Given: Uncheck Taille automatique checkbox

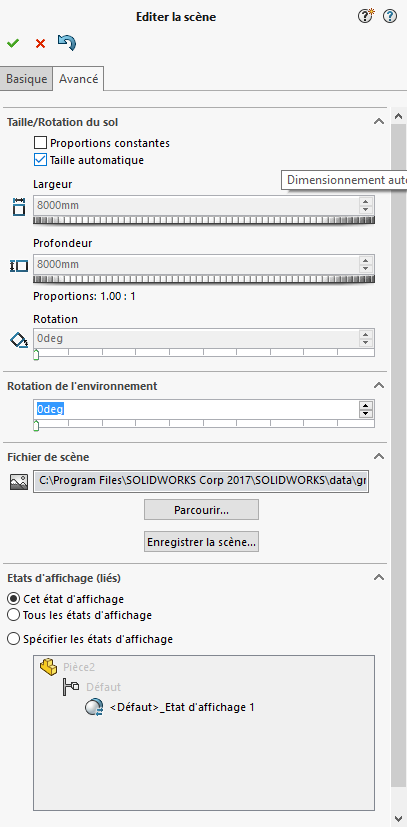Looking at the screenshot, I should coord(40,160).
